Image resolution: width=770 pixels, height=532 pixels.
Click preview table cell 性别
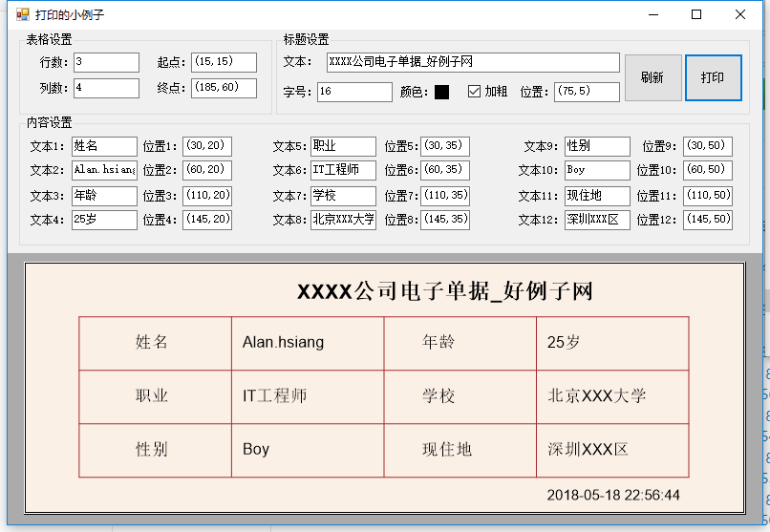(155, 450)
